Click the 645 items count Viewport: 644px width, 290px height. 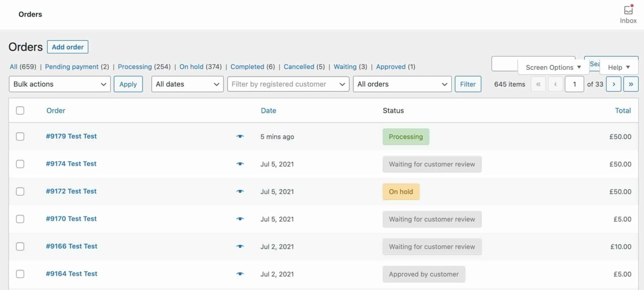point(509,84)
